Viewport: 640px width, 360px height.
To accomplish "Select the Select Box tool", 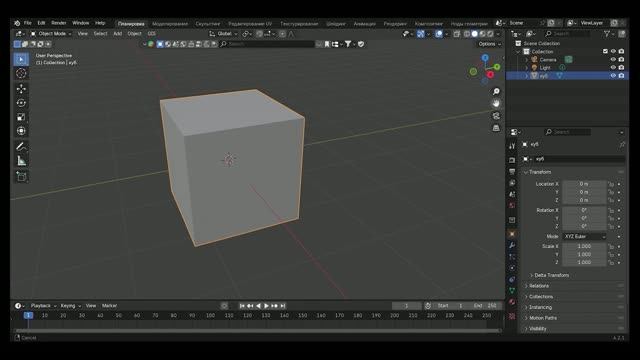I will 21,59.
